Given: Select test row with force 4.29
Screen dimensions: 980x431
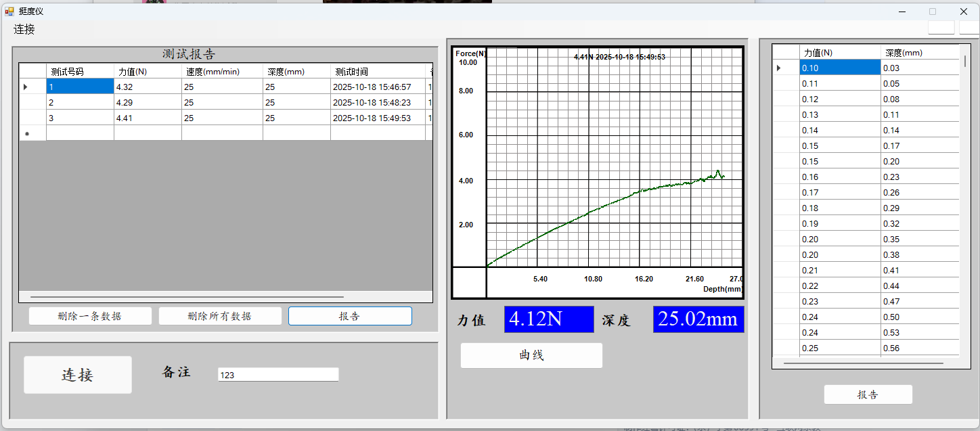Looking at the screenshot, I should [147, 102].
